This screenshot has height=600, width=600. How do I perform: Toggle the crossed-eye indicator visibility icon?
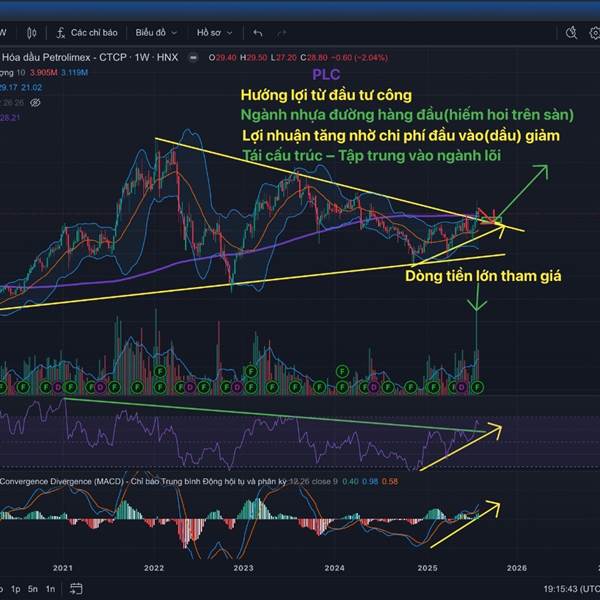coord(35,103)
